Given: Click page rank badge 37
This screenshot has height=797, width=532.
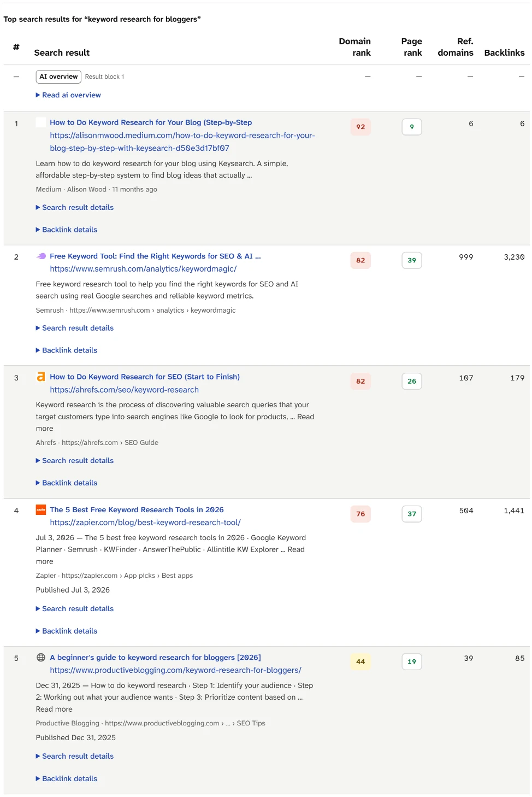Looking at the screenshot, I should tap(412, 514).
